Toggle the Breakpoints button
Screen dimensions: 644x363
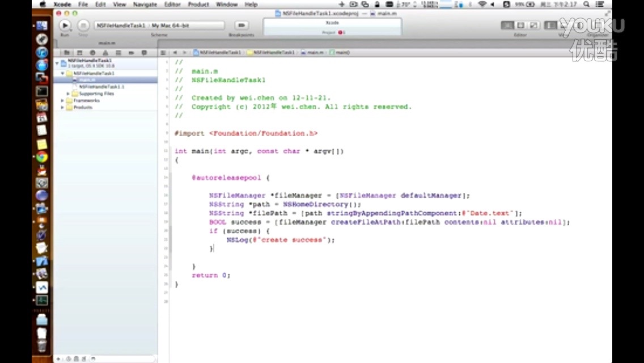(242, 26)
